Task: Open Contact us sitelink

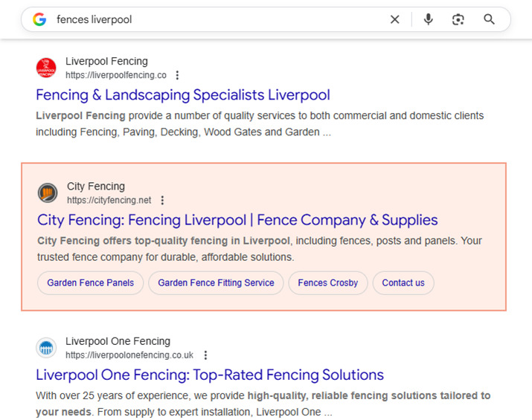Action: [403, 282]
